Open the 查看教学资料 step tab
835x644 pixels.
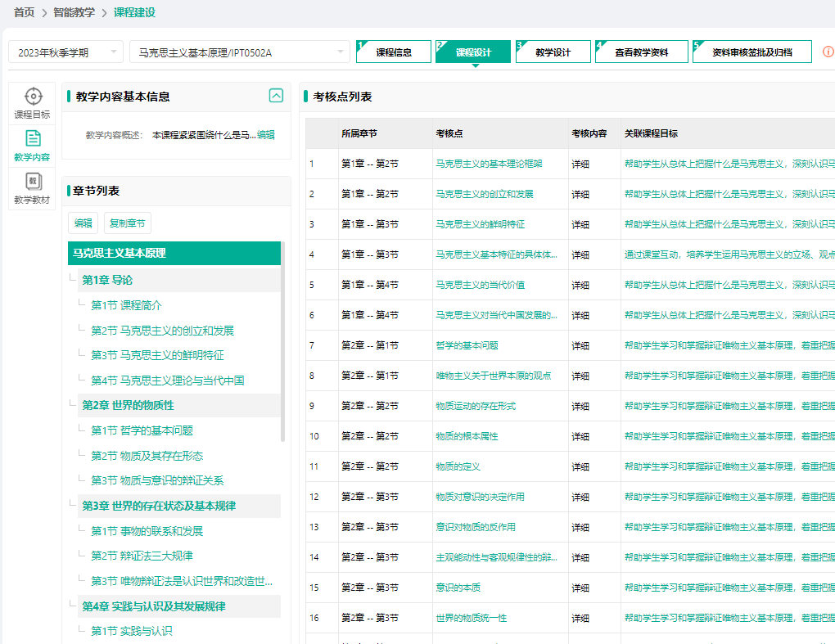[641, 52]
